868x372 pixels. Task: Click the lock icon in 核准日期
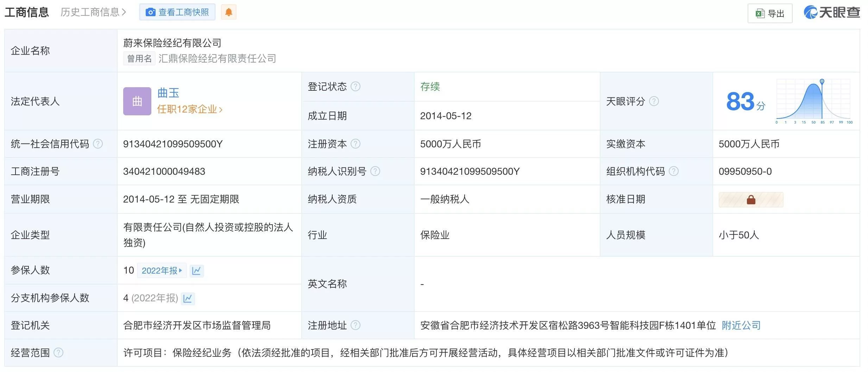[751, 200]
